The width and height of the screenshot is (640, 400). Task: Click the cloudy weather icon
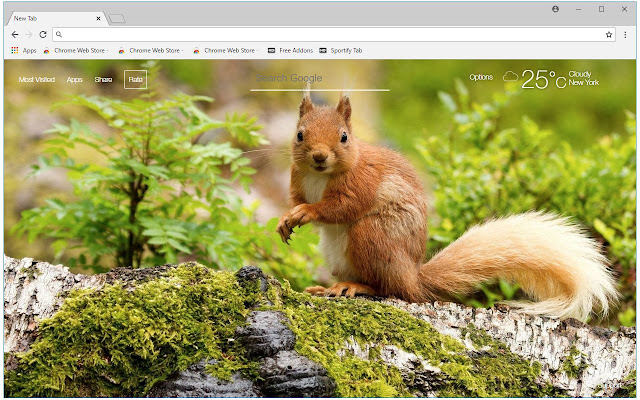510,76
